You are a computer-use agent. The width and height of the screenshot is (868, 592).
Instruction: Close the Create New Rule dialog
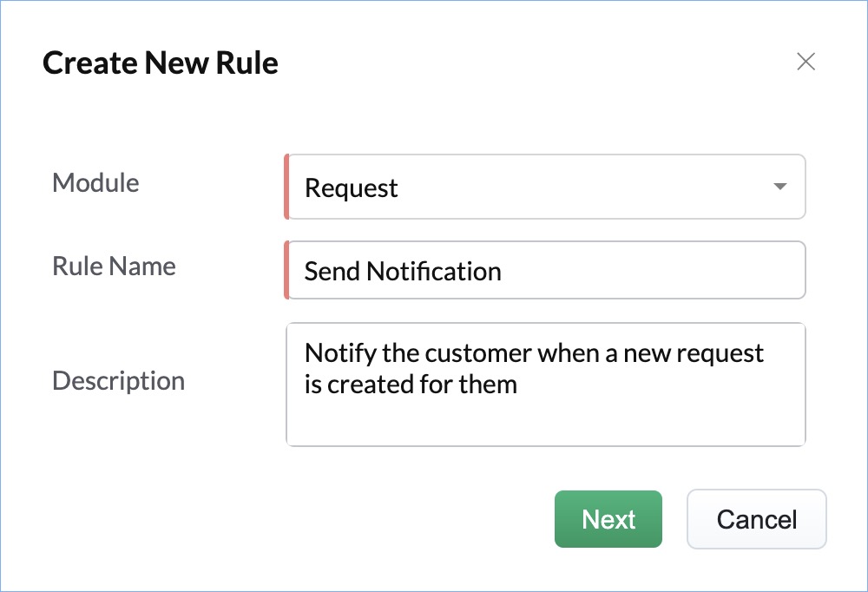pyautogui.click(x=806, y=62)
